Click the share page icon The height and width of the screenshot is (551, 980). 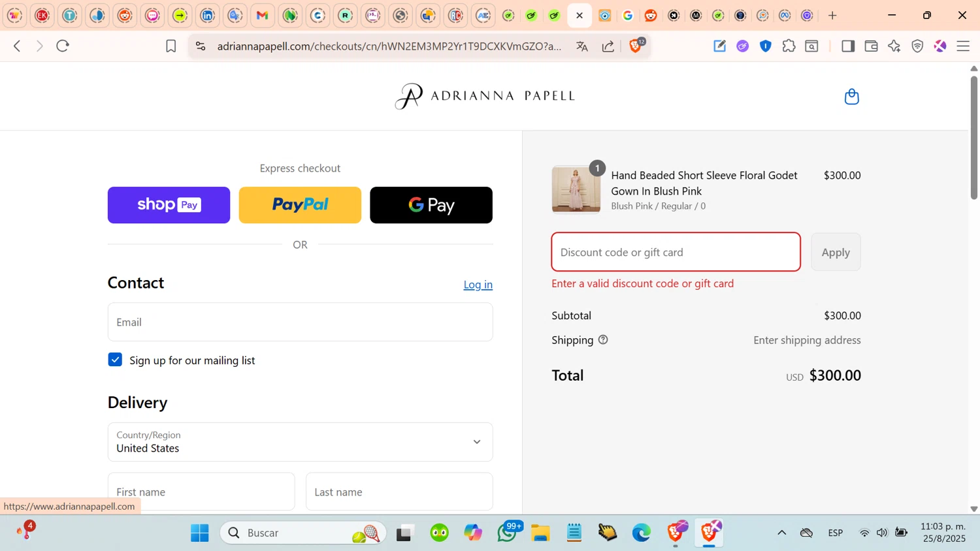(x=608, y=46)
